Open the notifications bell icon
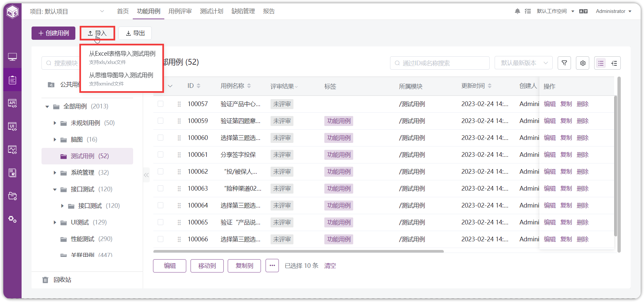Image resolution: width=644 pixels, height=302 pixels. pos(518,11)
